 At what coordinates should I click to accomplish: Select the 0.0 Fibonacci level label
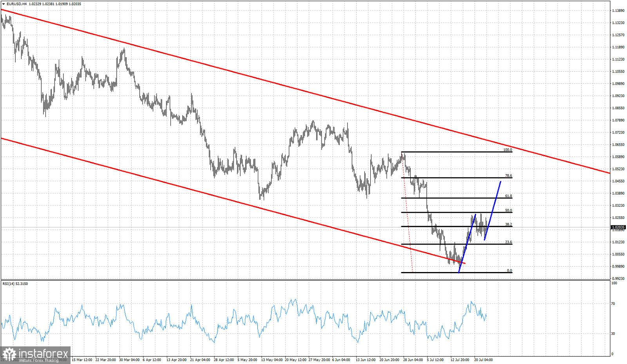click(509, 270)
